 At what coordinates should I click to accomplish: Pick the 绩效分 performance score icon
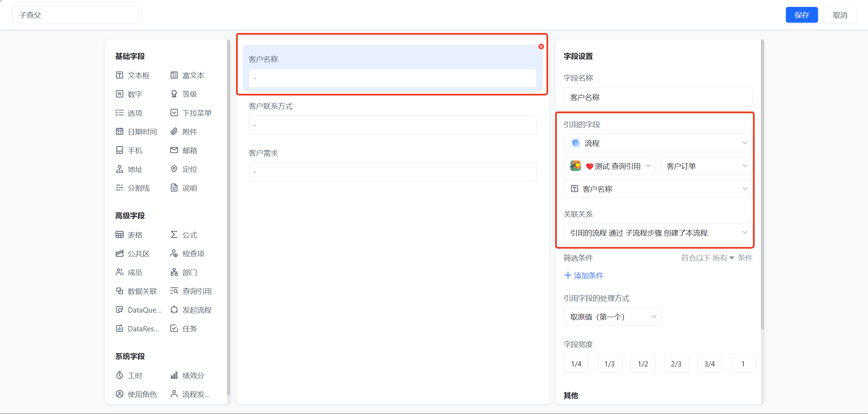coord(174,375)
